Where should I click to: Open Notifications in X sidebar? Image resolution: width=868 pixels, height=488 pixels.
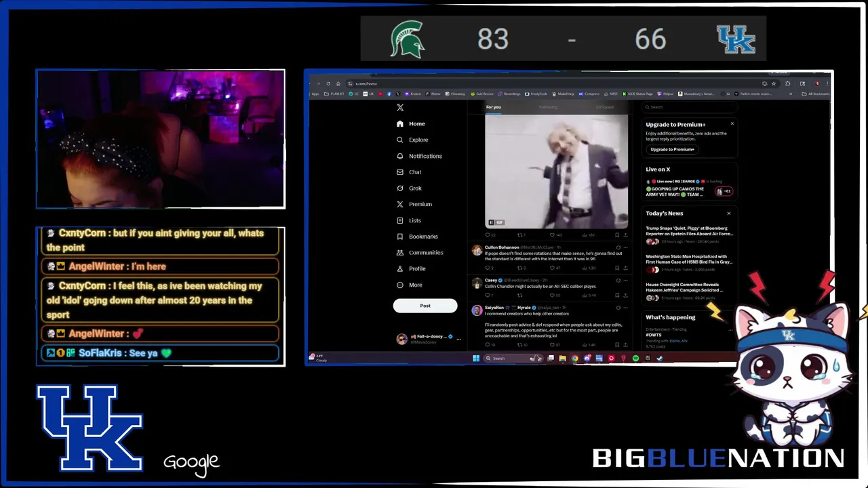coord(419,156)
